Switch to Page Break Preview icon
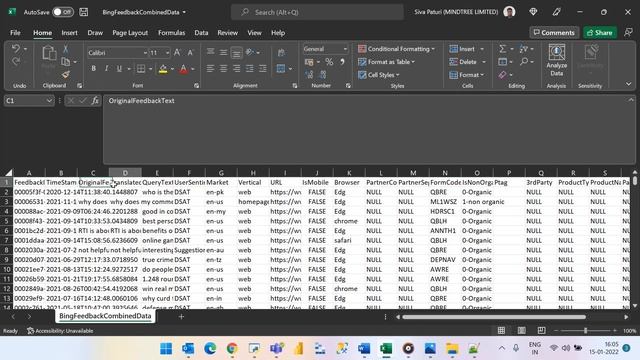 coord(541,330)
